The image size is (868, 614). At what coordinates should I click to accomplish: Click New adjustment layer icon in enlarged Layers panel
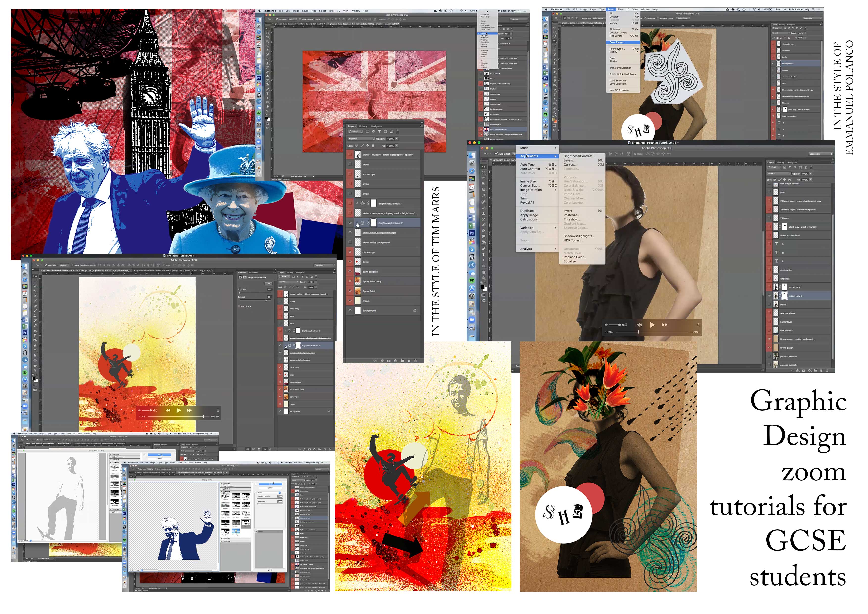tap(396, 361)
